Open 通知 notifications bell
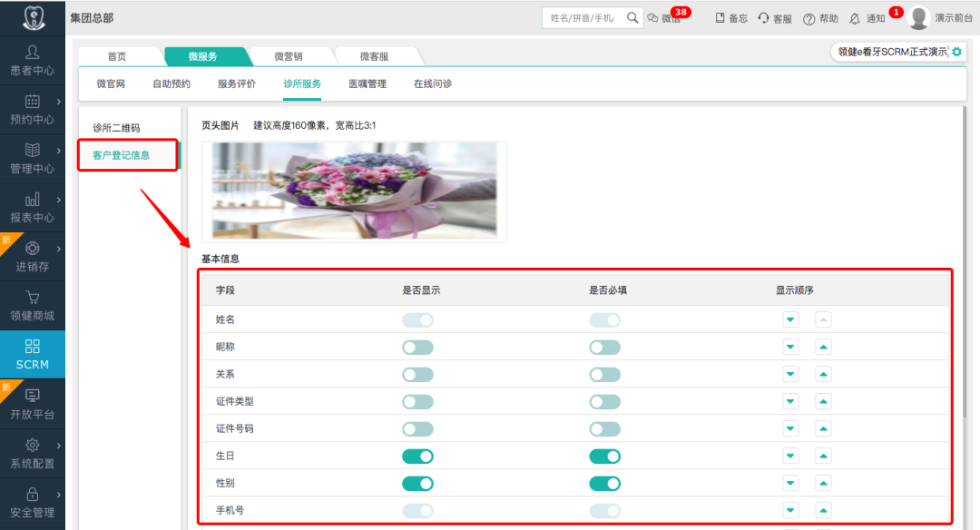This screenshot has height=530, width=980. [x=867, y=18]
